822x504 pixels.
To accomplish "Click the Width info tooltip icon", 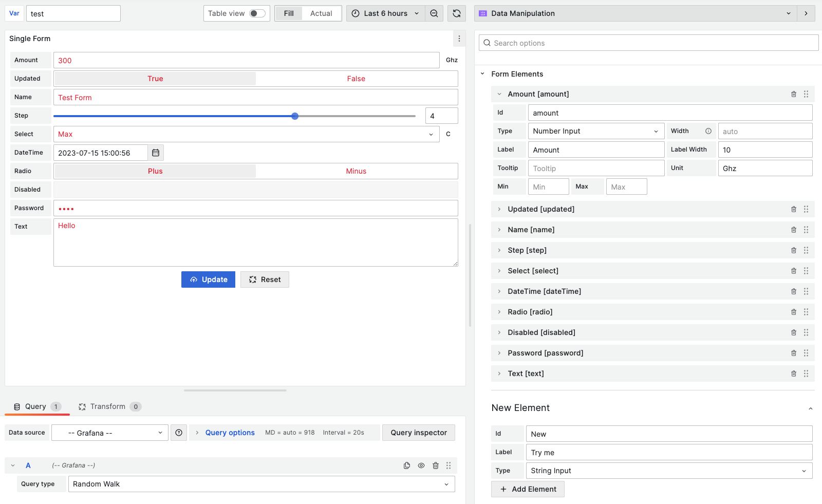I will tap(708, 131).
